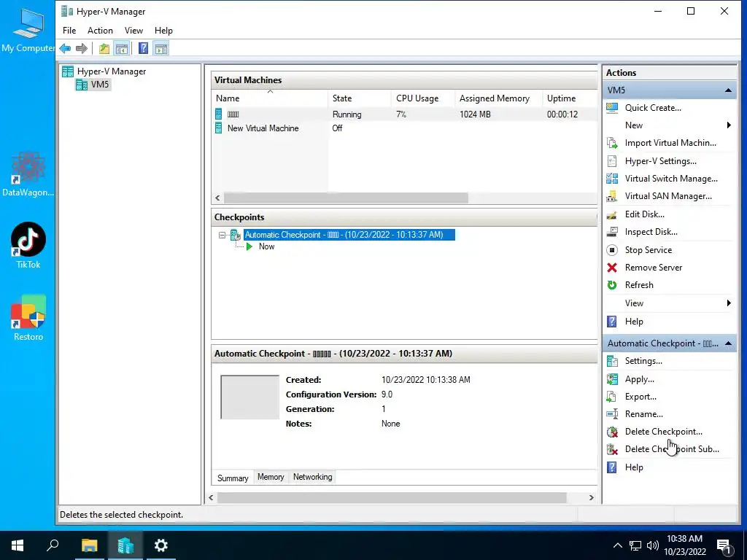Open the View menu in menu bar
This screenshot has width=747, height=560.
pos(134,31)
